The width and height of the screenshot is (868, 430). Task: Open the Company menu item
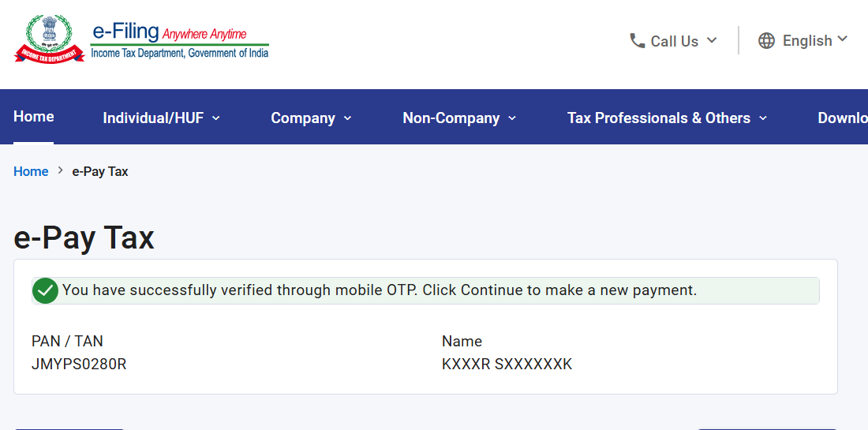(303, 118)
